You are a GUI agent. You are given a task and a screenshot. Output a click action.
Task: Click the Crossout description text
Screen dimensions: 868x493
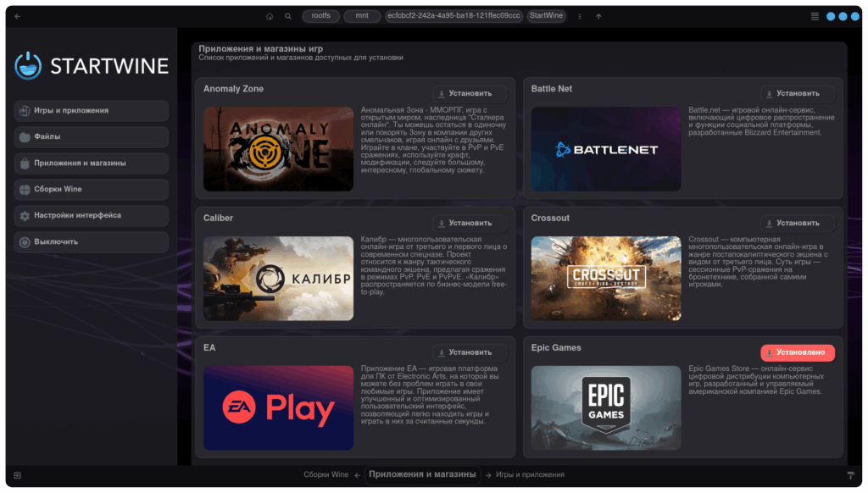(x=759, y=262)
